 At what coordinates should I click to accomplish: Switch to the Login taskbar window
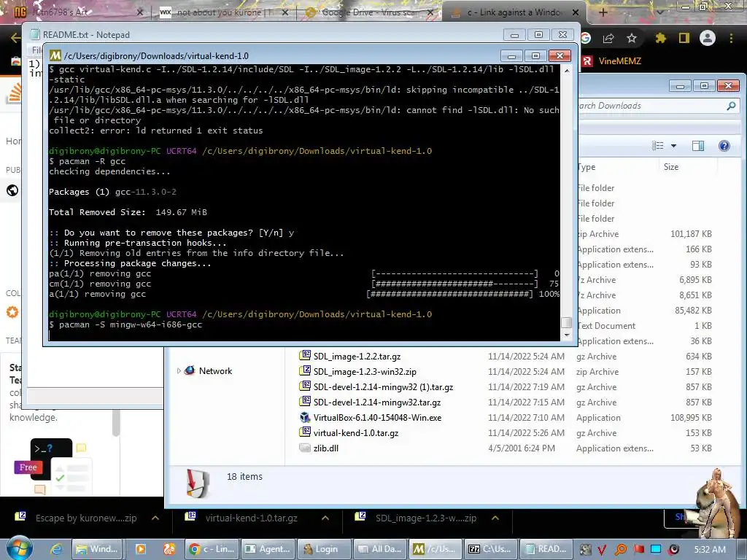323,549
